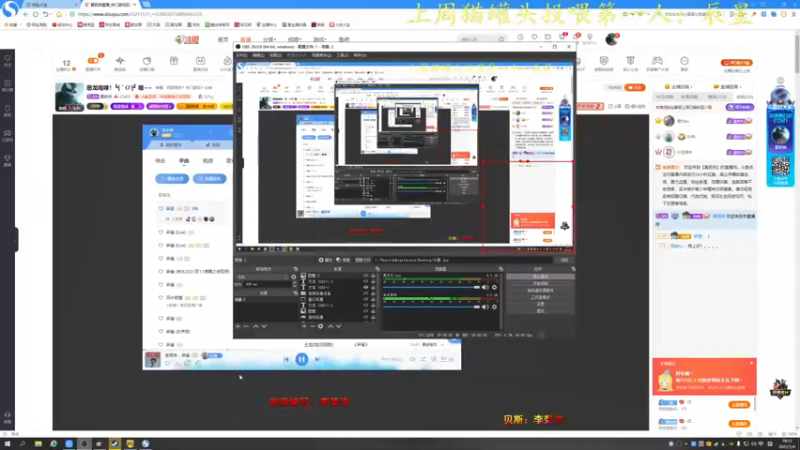Toggle visibility of 窗口采集 source
The height and width of the screenshot is (450, 800).
365,299
